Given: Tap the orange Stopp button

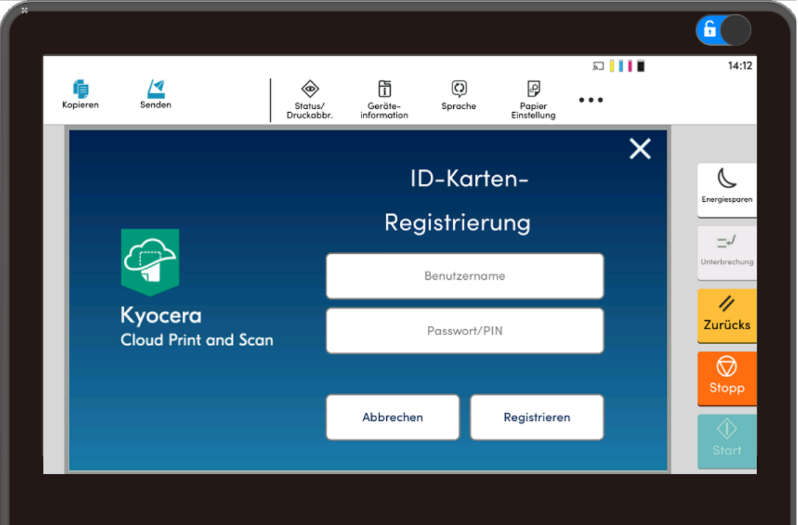Looking at the screenshot, I should click(727, 378).
